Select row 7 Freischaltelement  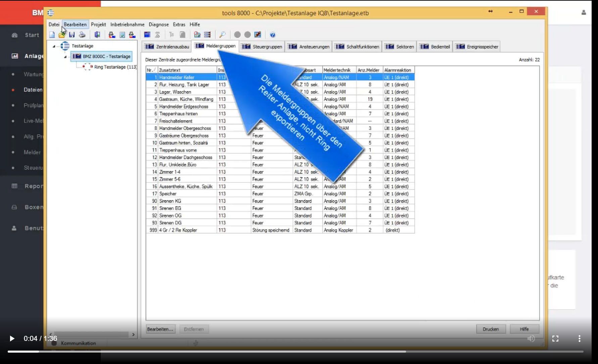[x=280, y=121]
